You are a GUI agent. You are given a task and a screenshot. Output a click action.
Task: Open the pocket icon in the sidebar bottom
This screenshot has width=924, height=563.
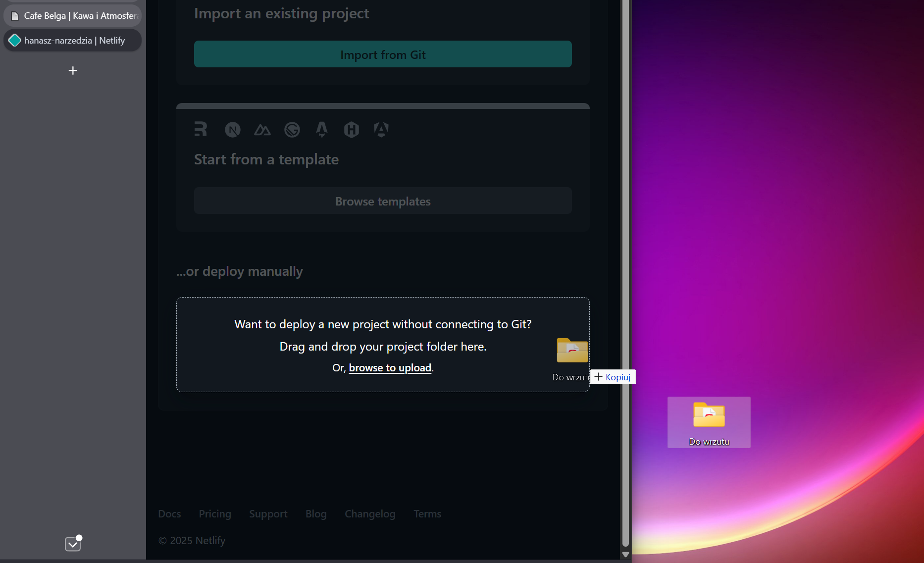point(73,544)
